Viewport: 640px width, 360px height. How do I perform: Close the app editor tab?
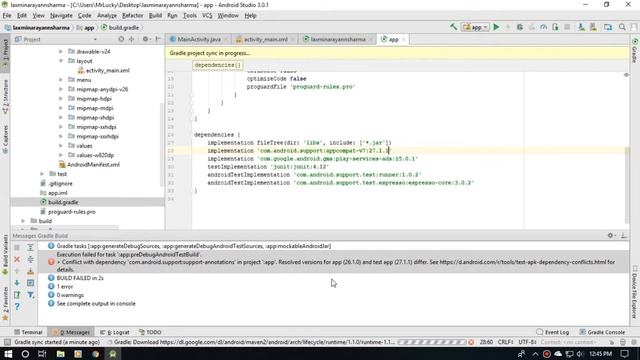point(403,40)
